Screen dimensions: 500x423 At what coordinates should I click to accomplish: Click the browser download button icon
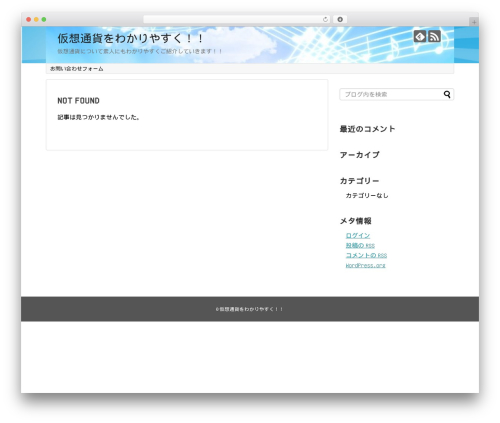[340, 19]
